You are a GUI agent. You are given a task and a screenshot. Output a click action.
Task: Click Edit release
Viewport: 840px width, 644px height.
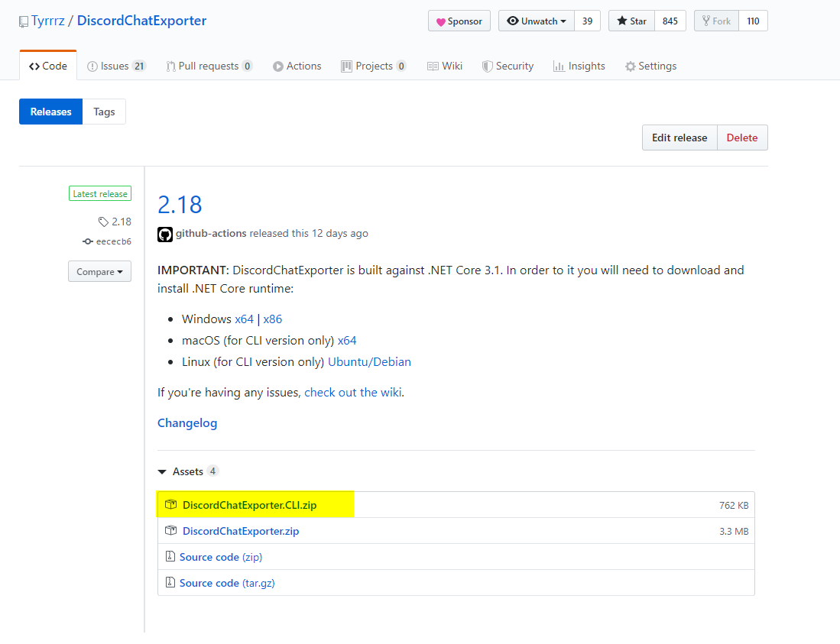point(679,138)
